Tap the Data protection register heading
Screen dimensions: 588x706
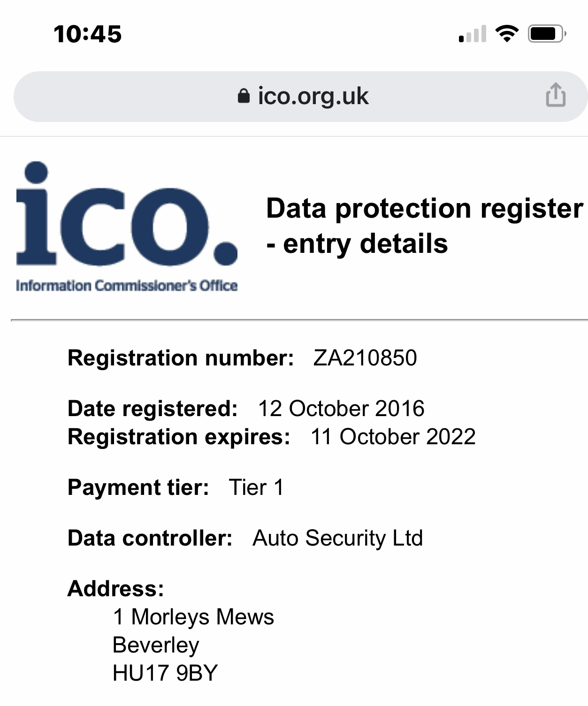point(424,226)
